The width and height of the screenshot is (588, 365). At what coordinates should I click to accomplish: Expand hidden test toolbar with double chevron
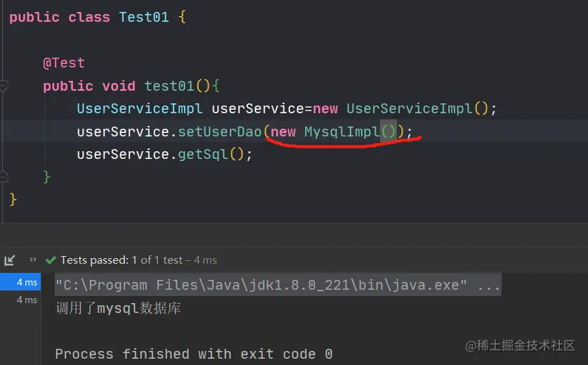tap(33, 260)
